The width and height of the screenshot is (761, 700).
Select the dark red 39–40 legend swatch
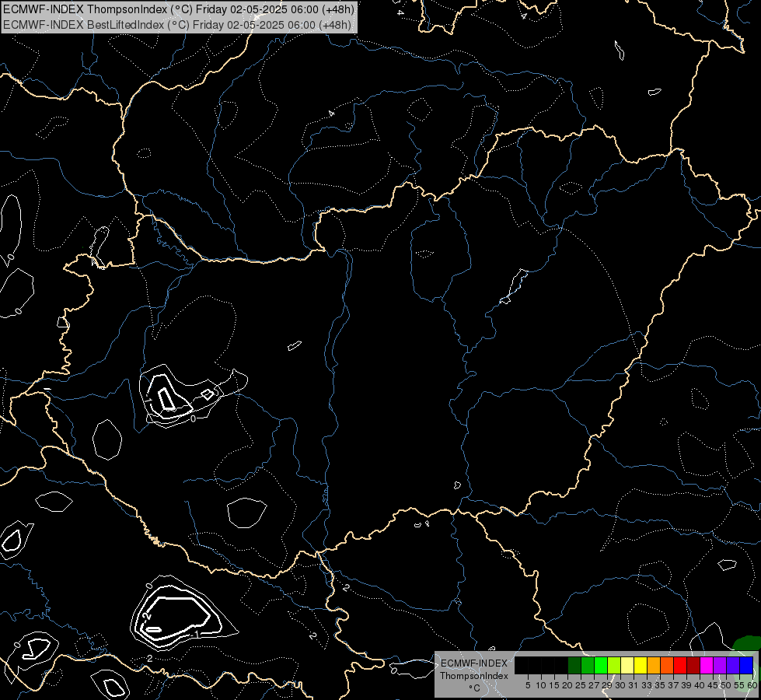[x=693, y=665]
